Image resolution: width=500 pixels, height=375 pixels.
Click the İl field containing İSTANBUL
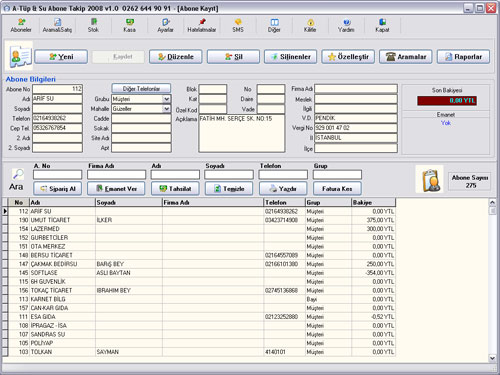click(356, 138)
